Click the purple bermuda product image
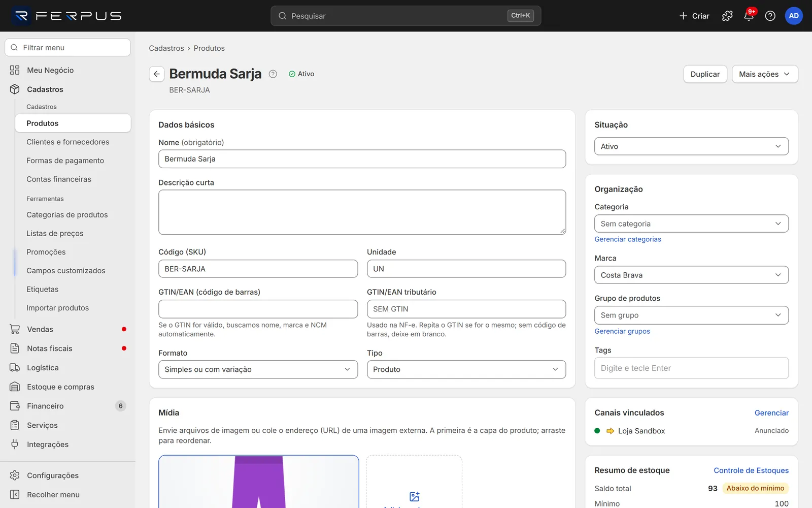 [258, 482]
